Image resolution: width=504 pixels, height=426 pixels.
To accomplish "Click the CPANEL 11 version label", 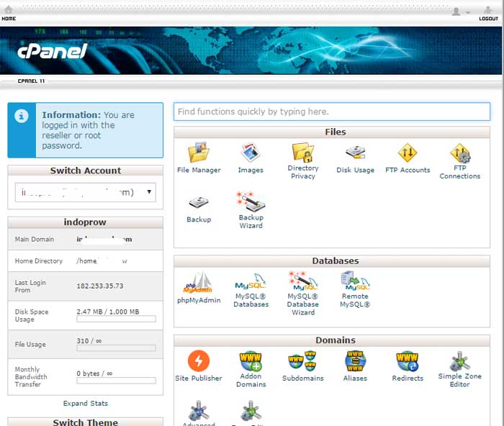I will (31, 81).
